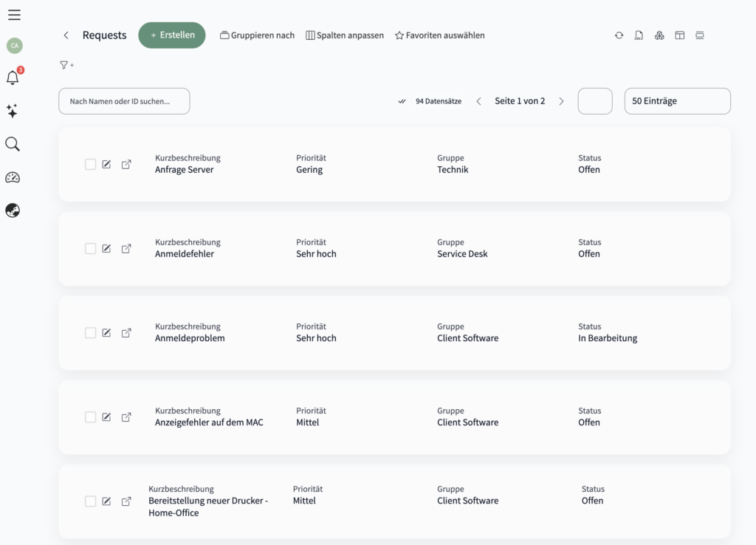Click the refresh icon in the top toolbar
Viewport: 756px width, 545px height.
click(x=619, y=35)
